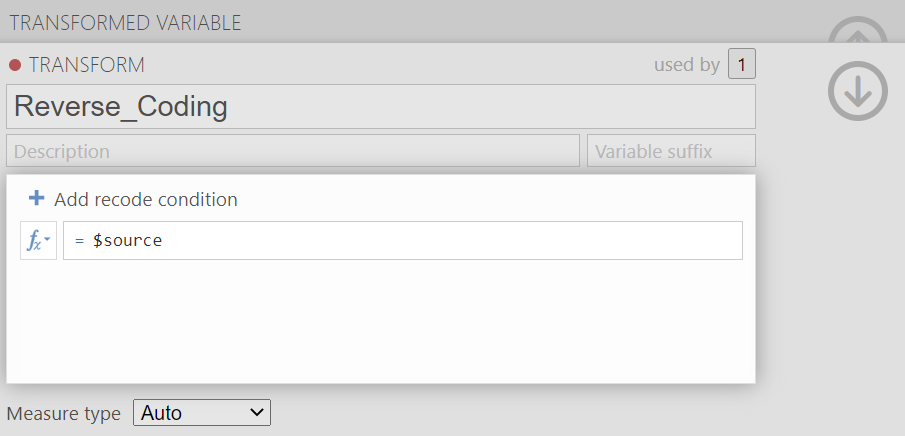Screen dimensions: 905x436
Task: Click the circled up arrow icon
Action: click(x=858, y=30)
